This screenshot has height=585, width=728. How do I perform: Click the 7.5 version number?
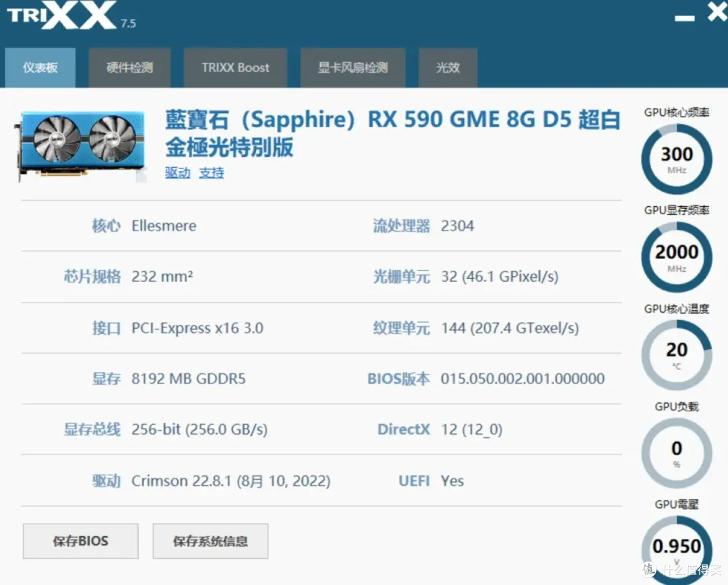point(128,23)
